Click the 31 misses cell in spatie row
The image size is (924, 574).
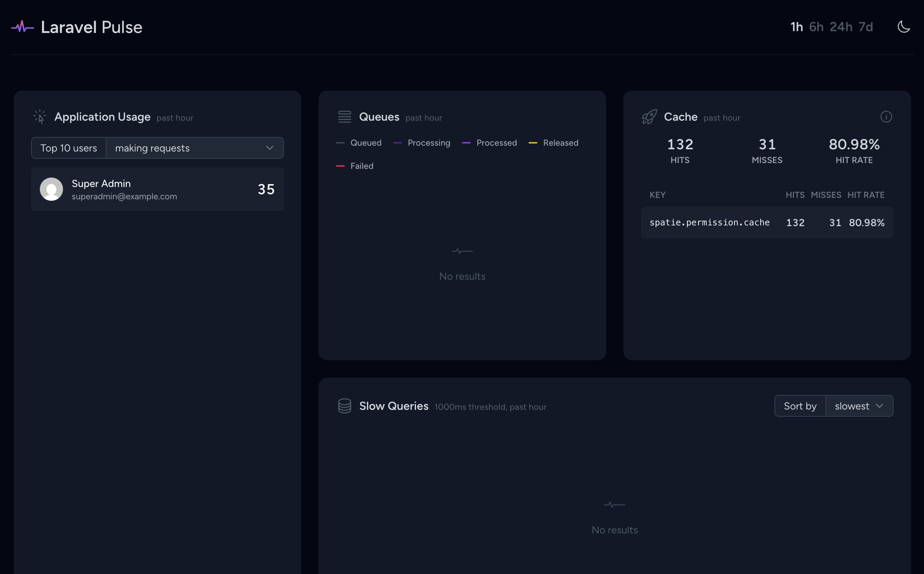835,222
